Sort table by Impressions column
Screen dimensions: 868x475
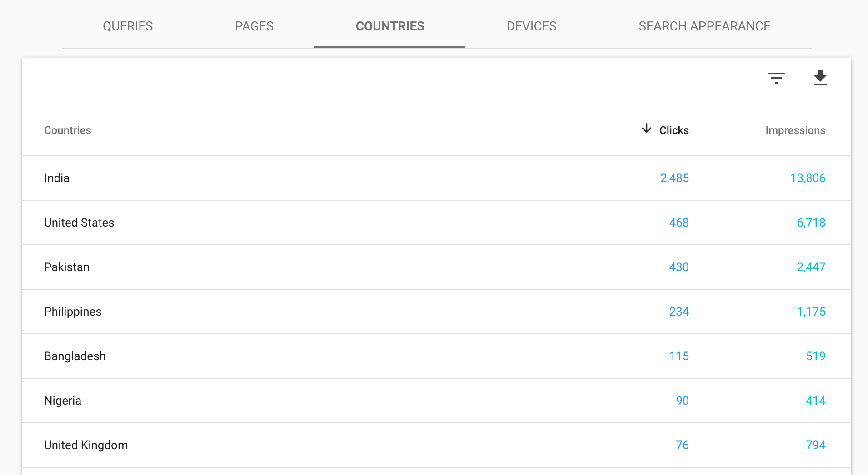click(795, 130)
